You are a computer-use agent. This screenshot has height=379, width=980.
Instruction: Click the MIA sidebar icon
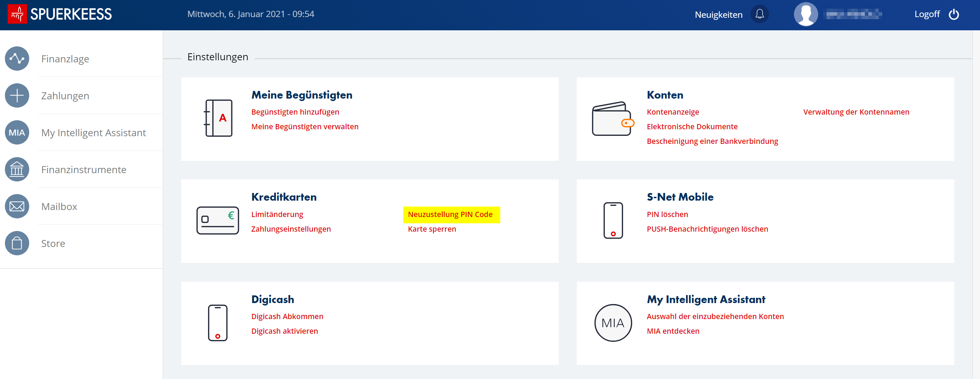[x=17, y=133]
